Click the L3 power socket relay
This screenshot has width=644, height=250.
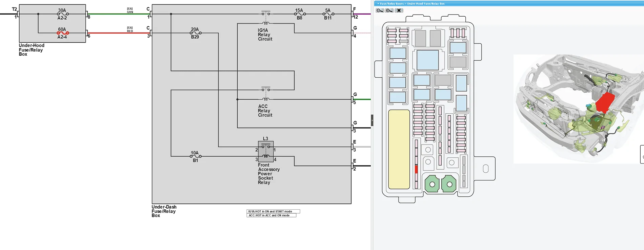click(266, 152)
